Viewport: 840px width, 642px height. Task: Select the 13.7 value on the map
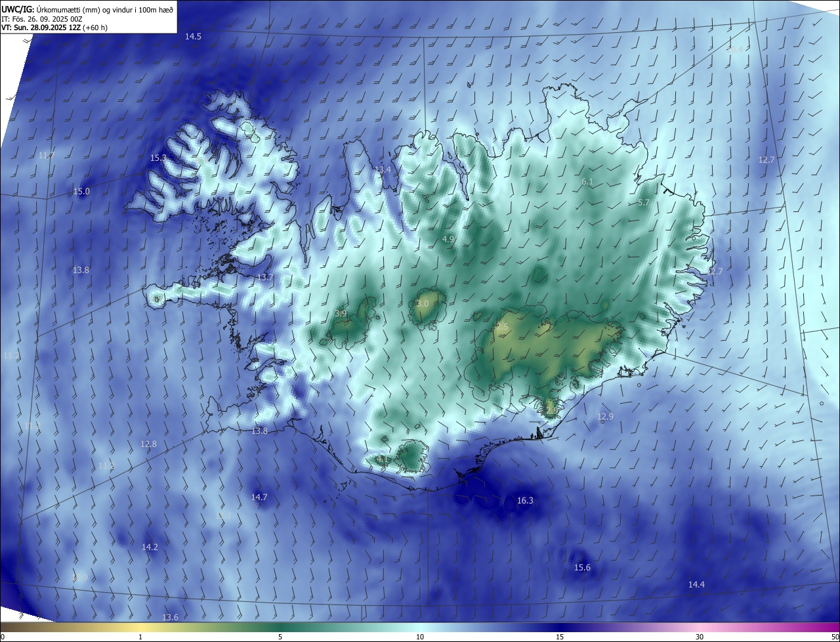(264, 278)
